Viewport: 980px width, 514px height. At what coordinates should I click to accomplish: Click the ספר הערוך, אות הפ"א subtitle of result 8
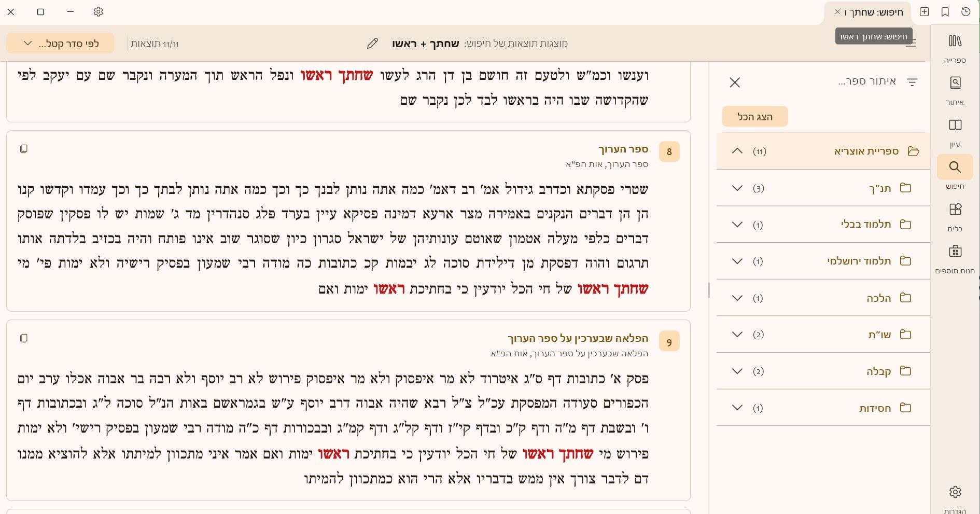[607, 164]
